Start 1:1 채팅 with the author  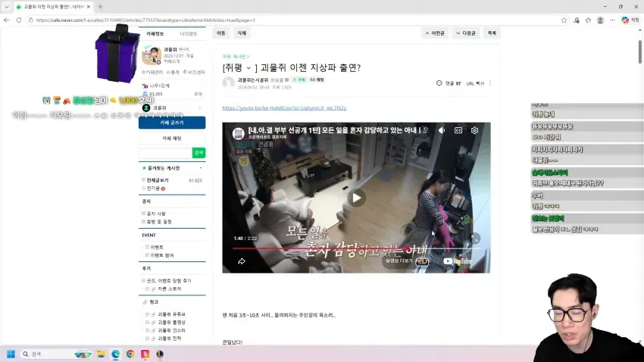click(x=317, y=80)
